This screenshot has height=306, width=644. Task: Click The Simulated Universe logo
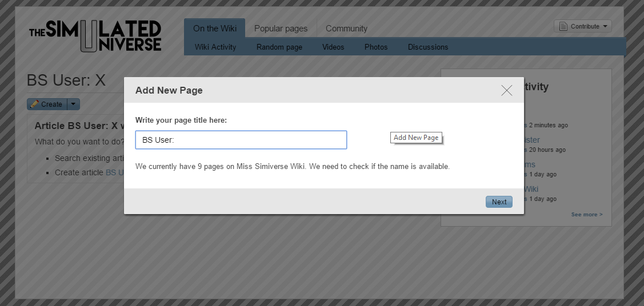pyautogui.click(x=95, y=36)
